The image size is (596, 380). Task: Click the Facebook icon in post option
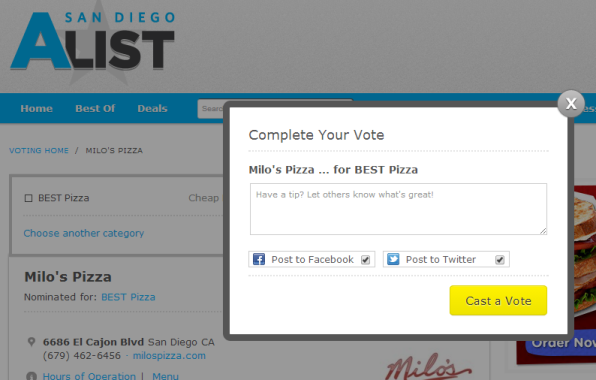tap(259, 260)
